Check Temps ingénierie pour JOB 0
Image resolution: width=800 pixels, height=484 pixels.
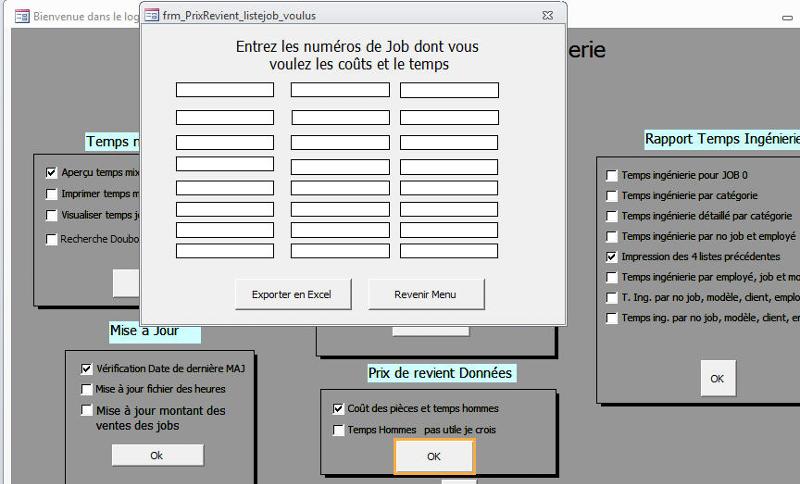coord(612,175)
